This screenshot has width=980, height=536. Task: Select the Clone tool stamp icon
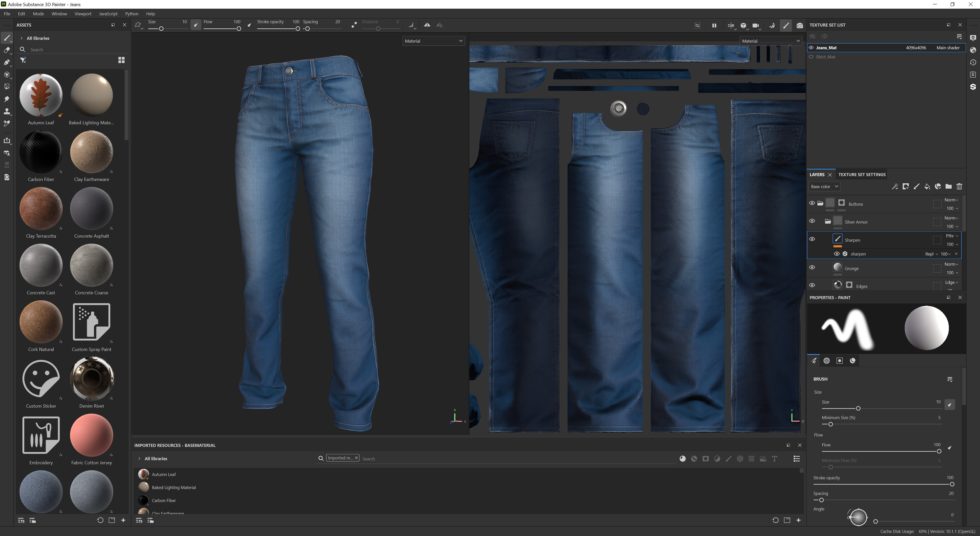[7, 111]
